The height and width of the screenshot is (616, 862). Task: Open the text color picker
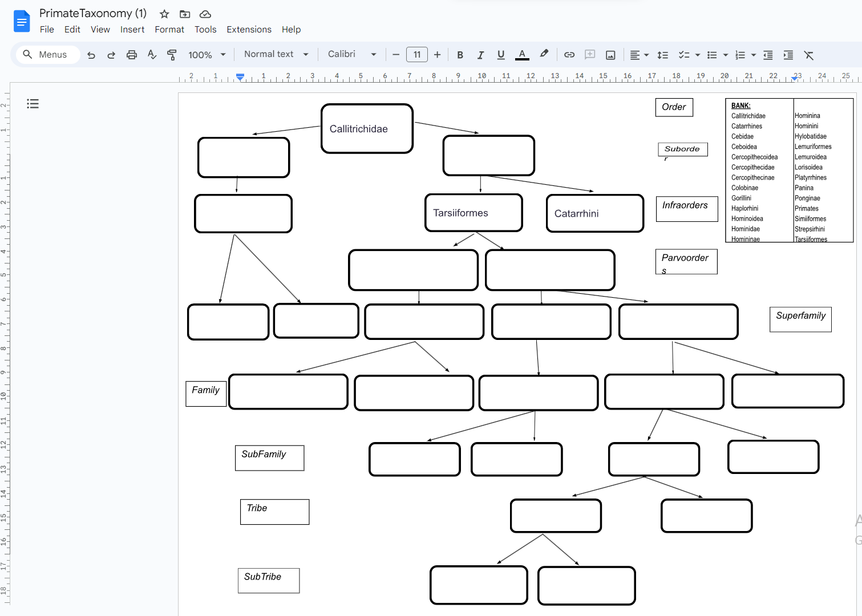pos(522,54)
